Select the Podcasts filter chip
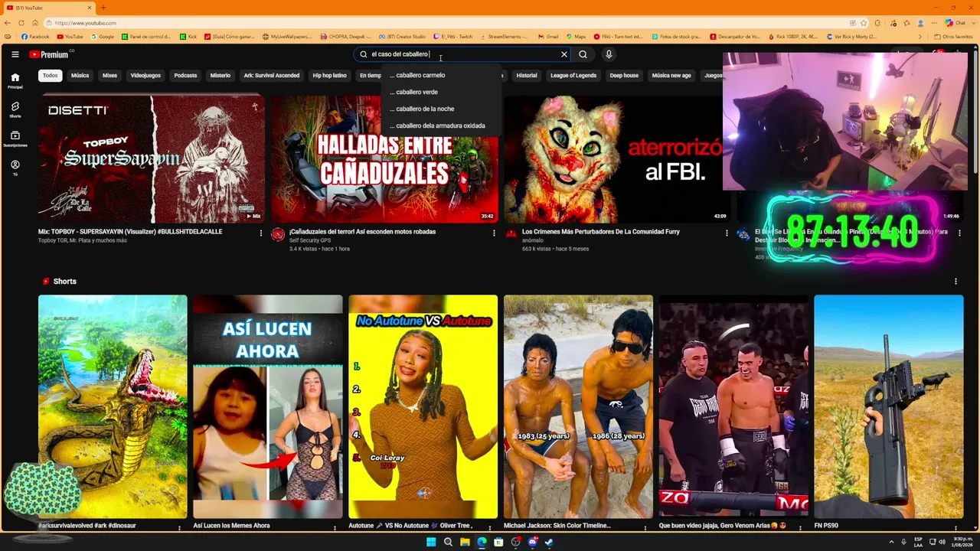The image size is (980, 551). coord(185,76)
